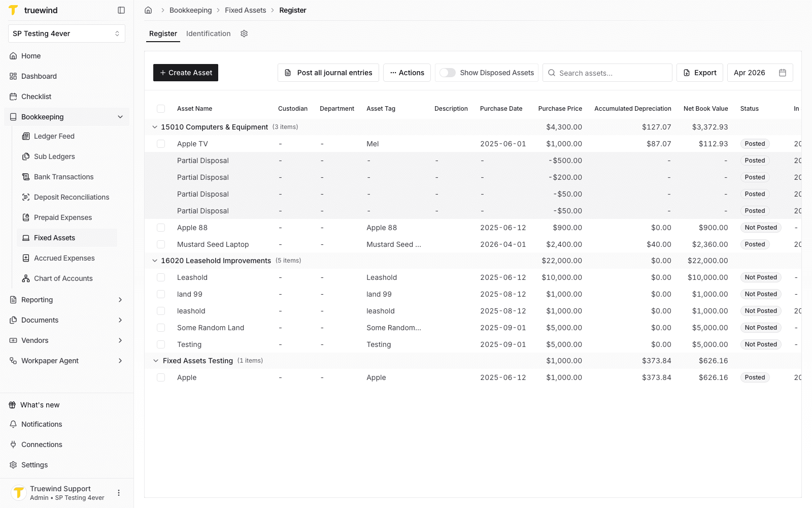The image size is (812, 508).
Task: Switch to the Identification tab
Action: 208,34
